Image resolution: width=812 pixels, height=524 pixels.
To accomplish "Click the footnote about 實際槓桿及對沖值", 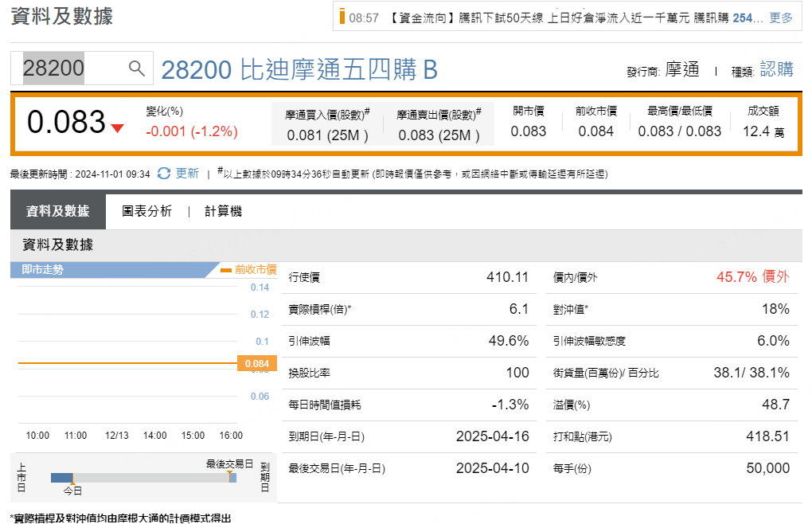I will [121, 518].
